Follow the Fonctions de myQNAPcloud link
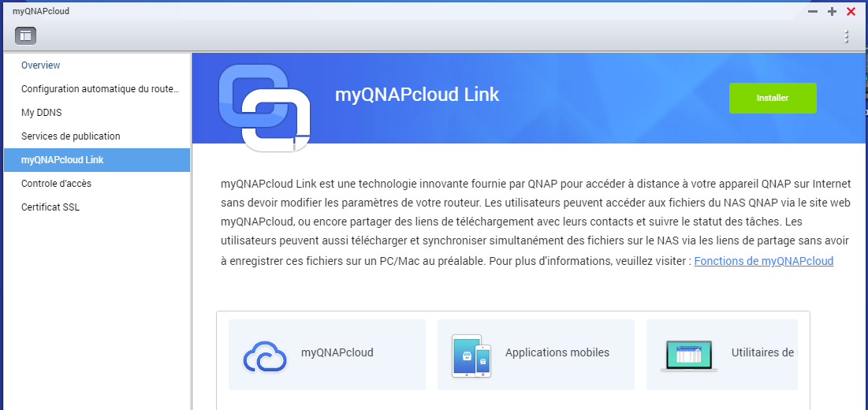Screen dimensions: 868x410 coord(763,261)
